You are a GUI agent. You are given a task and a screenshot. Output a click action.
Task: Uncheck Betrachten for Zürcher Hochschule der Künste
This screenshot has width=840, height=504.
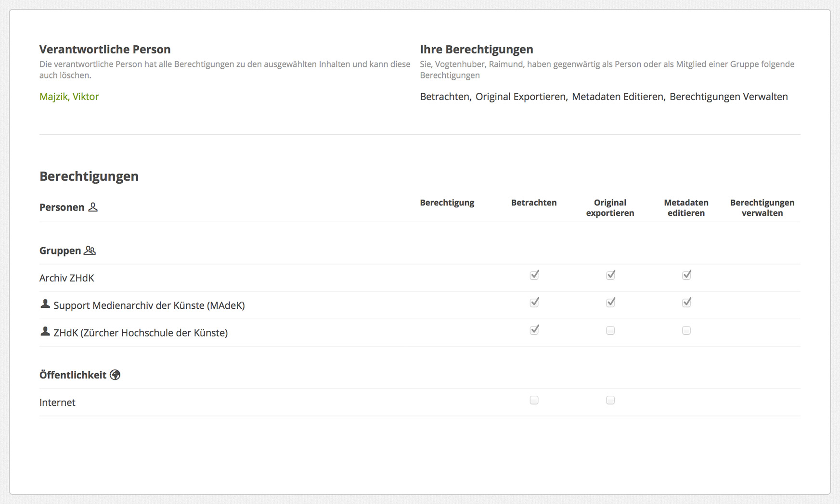534,330
